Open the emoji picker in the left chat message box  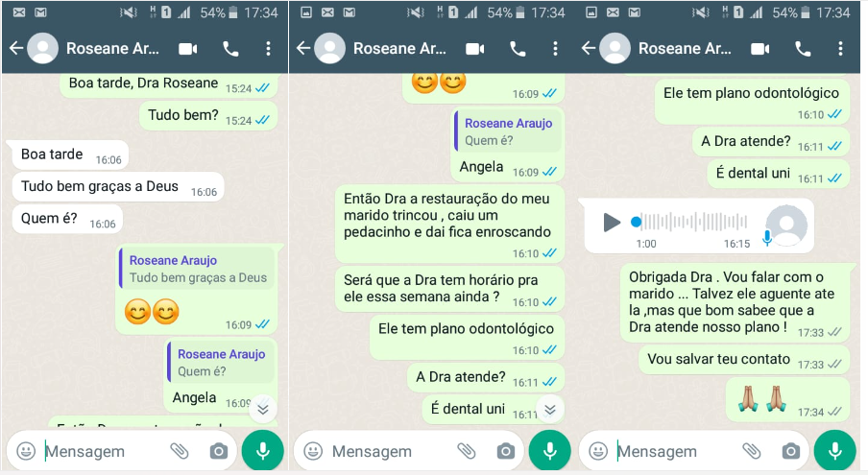(26, 451)
